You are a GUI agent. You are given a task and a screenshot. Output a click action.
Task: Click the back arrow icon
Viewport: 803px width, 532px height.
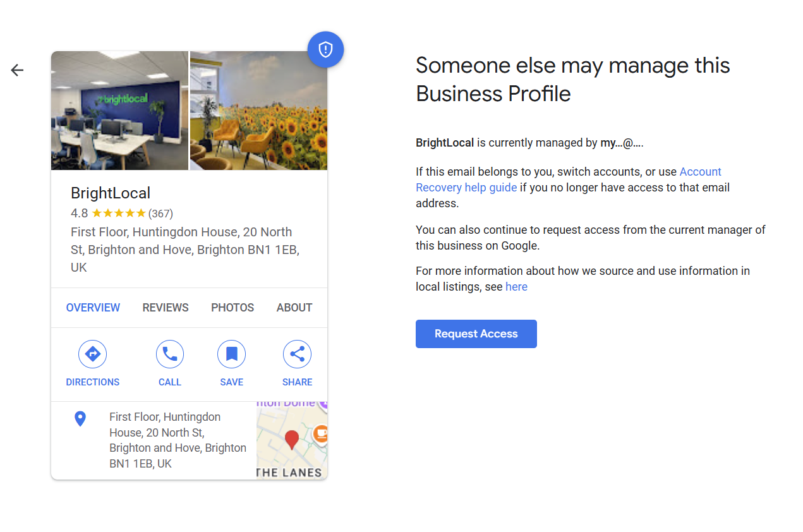[17, 70]
